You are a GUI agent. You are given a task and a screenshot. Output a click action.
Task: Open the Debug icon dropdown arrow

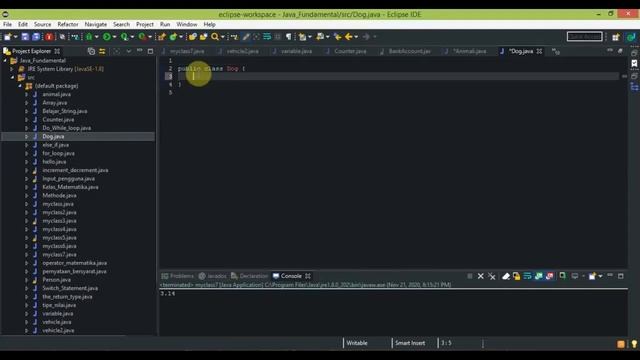pos(97,37)
